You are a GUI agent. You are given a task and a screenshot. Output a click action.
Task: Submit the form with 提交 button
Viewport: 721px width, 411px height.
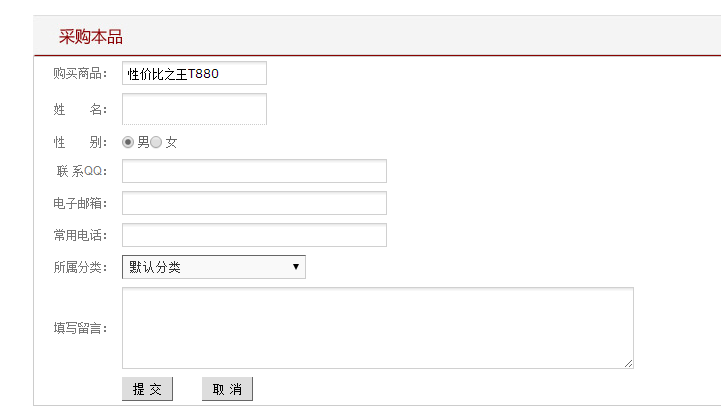pyautogui.click(x=147, y=389)
